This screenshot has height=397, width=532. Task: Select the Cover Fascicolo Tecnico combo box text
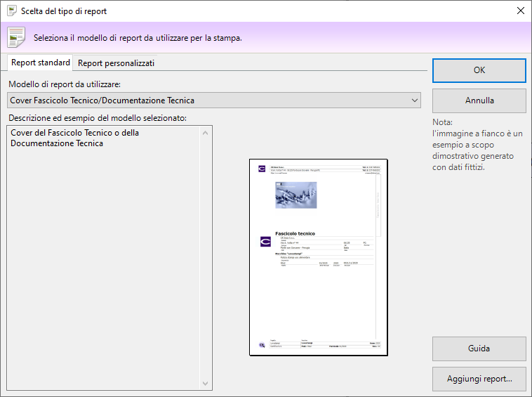(102, 100)
